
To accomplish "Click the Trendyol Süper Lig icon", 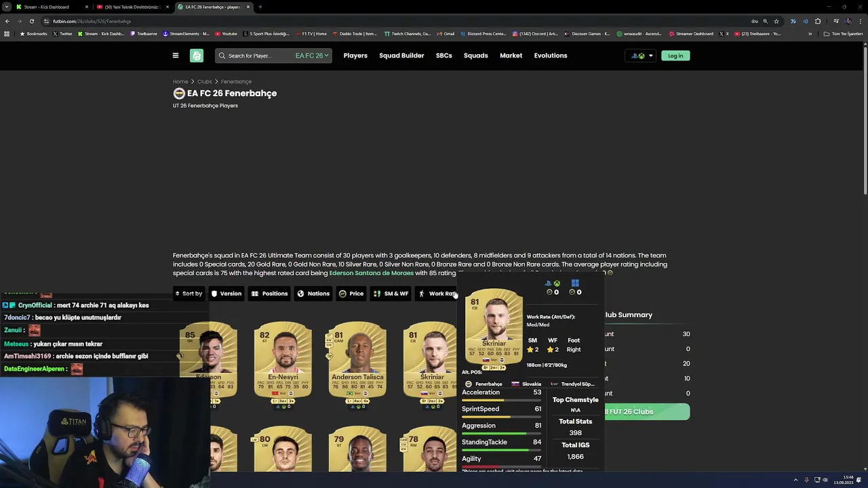I will coord(555,384).
